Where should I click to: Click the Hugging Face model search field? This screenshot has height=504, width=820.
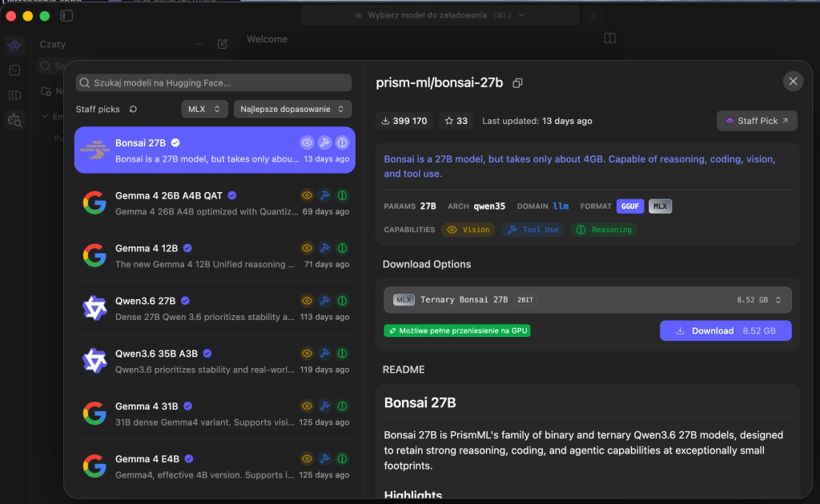click(213, 82)
